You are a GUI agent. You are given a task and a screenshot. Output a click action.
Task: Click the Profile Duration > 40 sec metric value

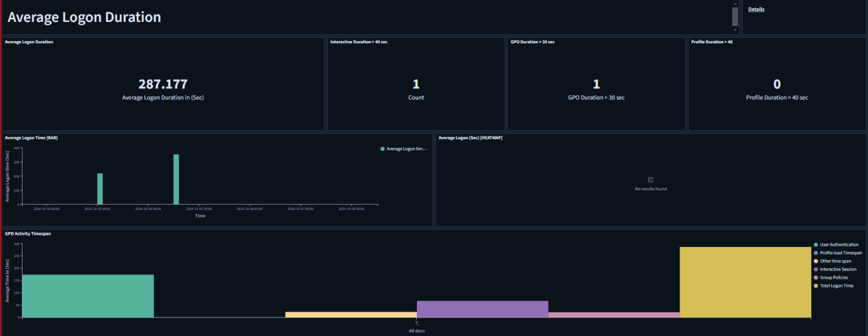(x=776, y=84)
